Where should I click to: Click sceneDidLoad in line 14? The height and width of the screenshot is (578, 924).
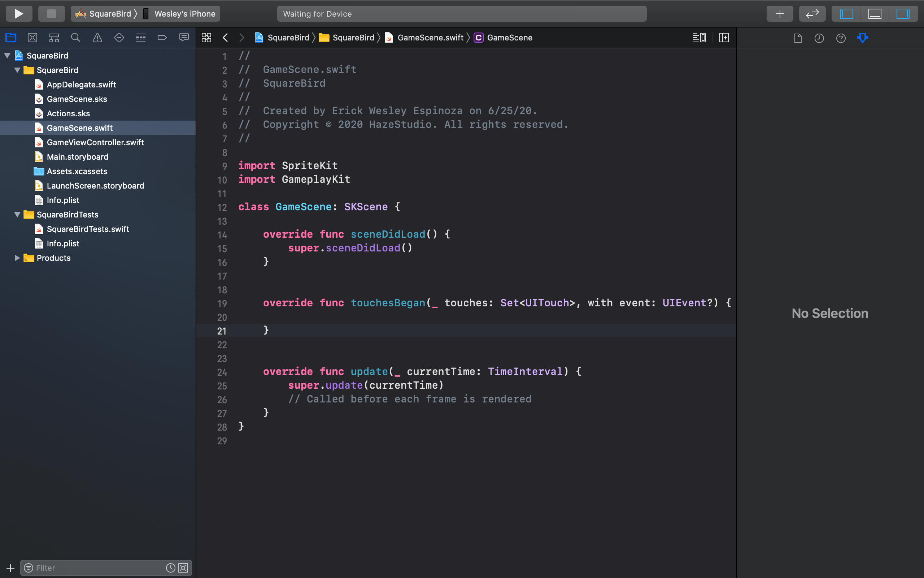click(388, 234)
